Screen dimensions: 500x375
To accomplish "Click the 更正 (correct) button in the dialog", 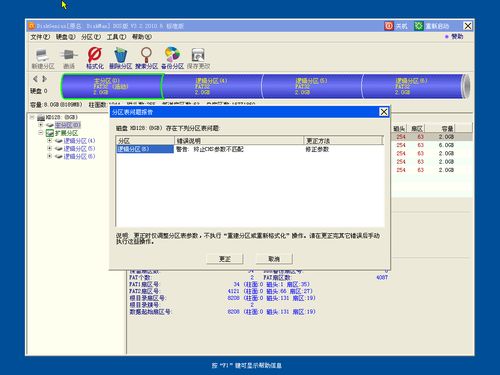I will pos(225,259).
